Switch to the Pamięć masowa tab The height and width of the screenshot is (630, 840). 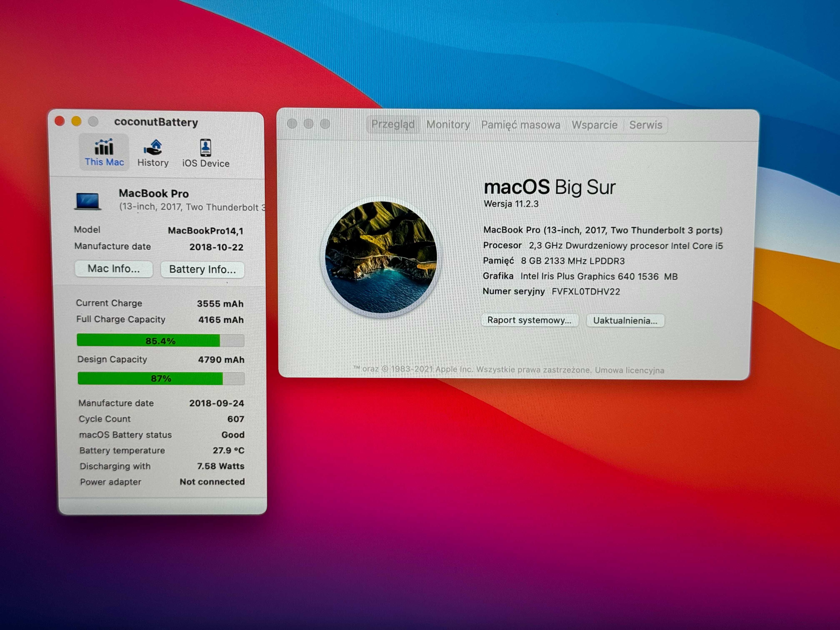coord(521,125)
